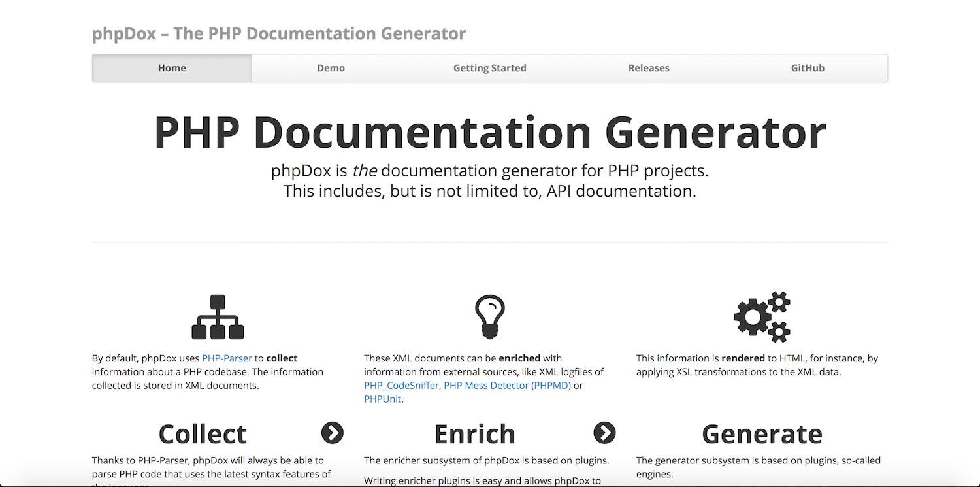Click the phpDox site title header
The height and width of the screenshot is (487, 980).
pyautogui.click(x=279, y=33)
